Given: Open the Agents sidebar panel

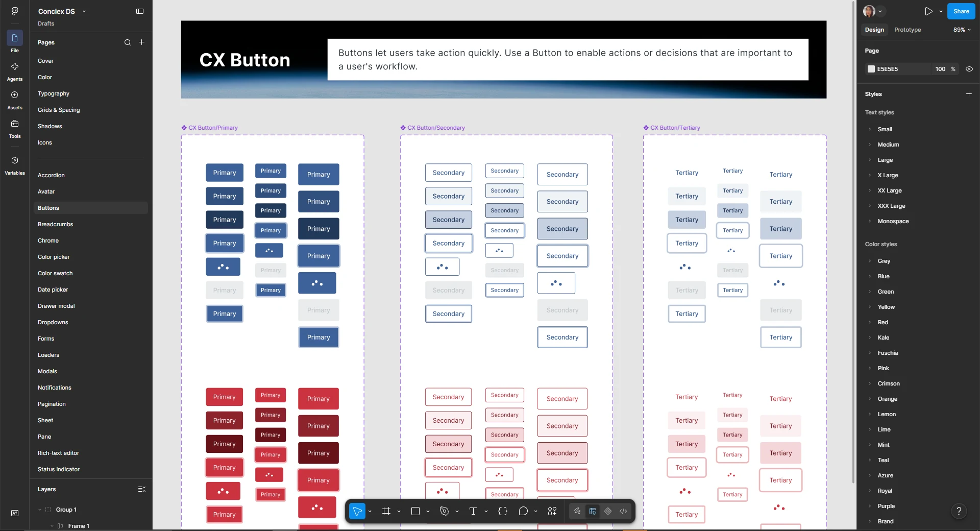Looking at the screenshot, I should point(15,71).
